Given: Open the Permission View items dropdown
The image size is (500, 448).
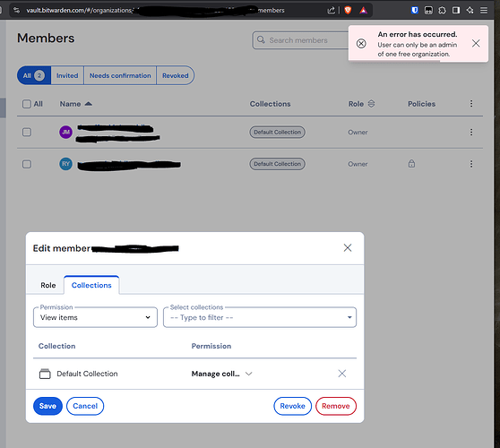Looking at the screenshot, I should coord(95,317).
